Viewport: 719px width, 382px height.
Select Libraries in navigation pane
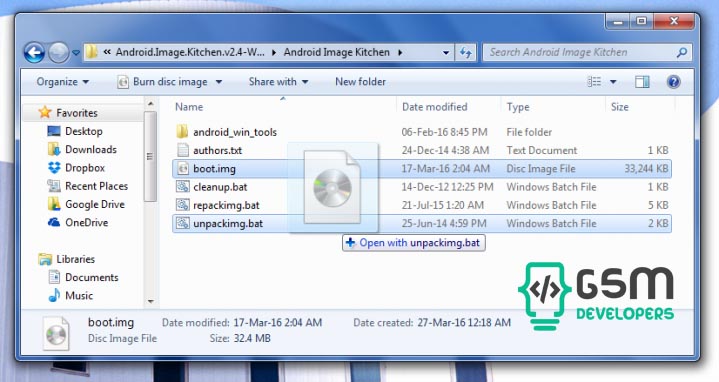pyautogui.click(x=76, y=259)
